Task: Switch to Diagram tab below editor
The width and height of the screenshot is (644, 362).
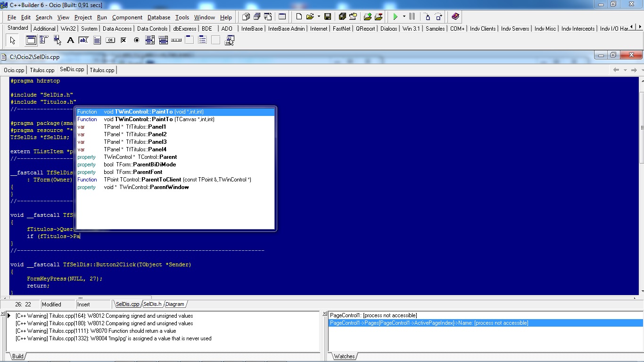Action: click(174, 304)
